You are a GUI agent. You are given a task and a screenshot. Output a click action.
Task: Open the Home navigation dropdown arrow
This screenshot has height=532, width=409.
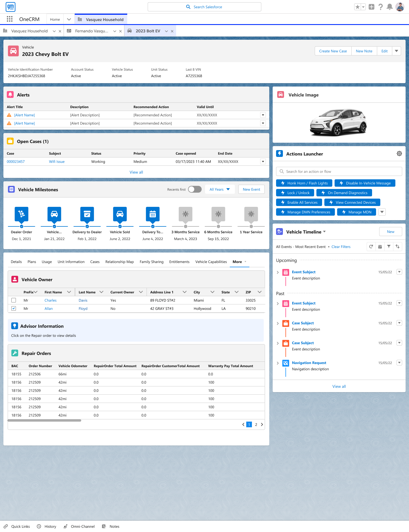[69, 19]
